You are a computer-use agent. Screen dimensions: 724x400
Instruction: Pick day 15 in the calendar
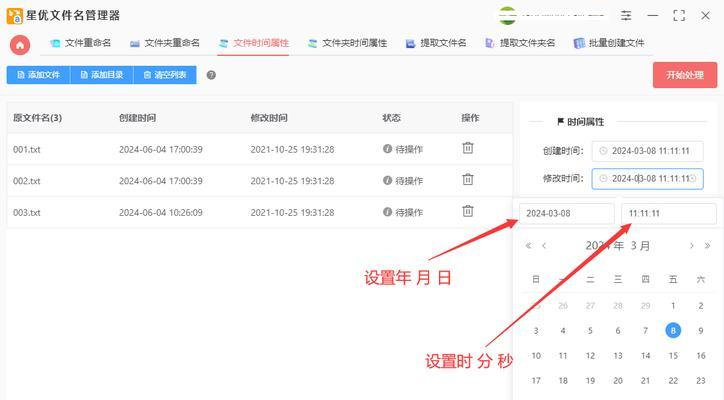673,356
